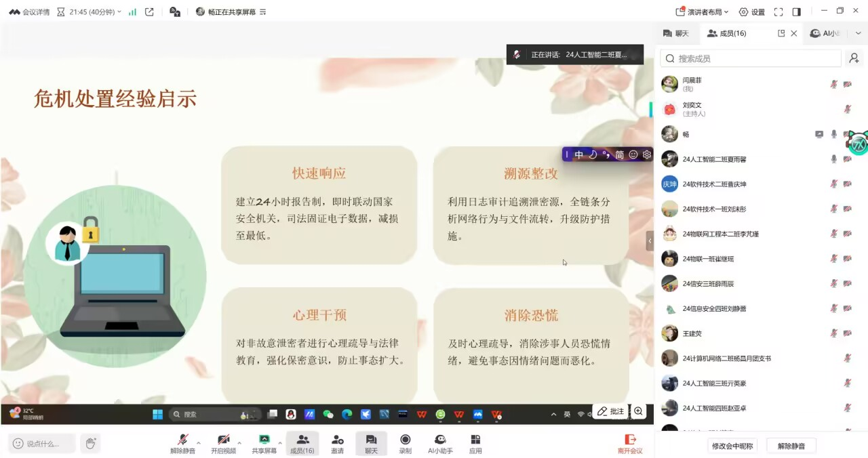Click the add member icon beside the search box

pyautogui.click(x=854, y=59)
